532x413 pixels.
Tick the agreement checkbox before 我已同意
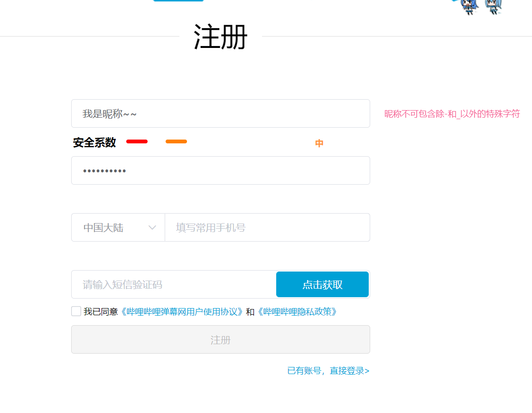coord(76,311)
